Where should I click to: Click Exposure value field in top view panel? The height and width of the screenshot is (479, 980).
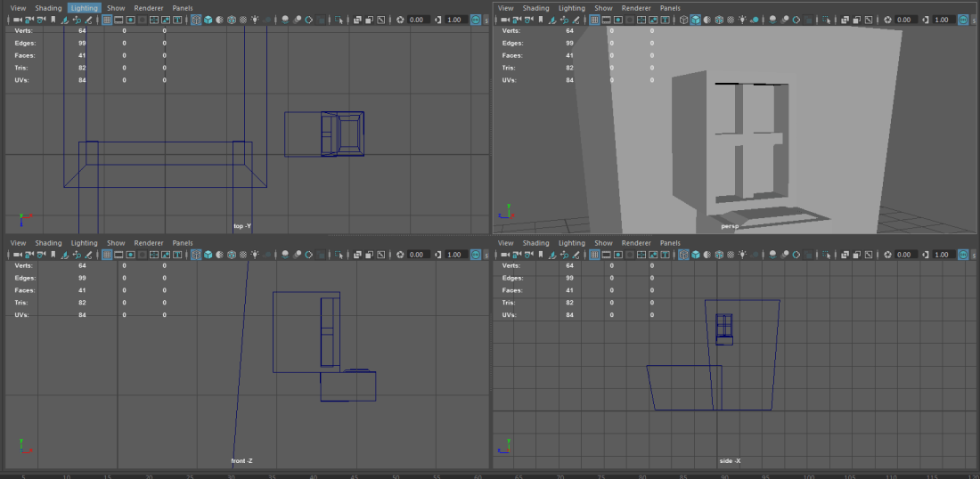418,20
